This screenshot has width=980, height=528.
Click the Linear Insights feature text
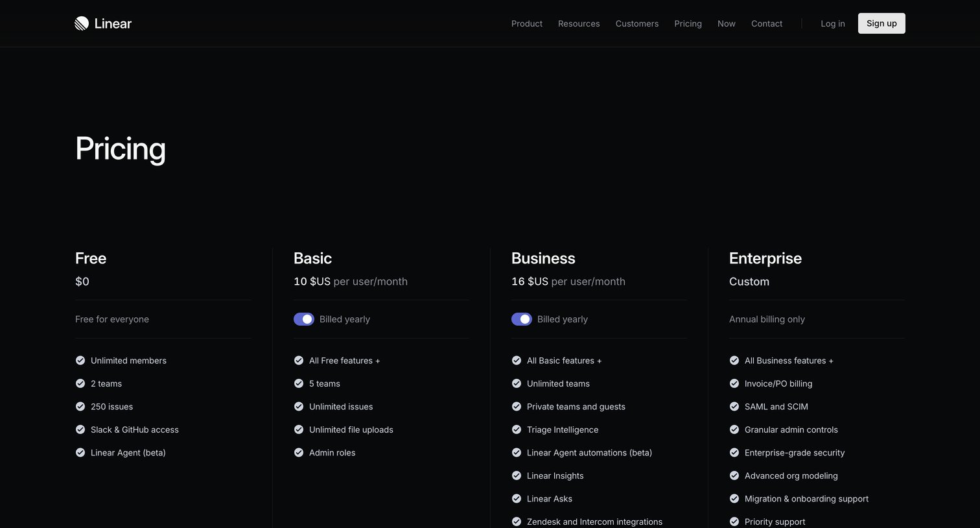[555, 475]
